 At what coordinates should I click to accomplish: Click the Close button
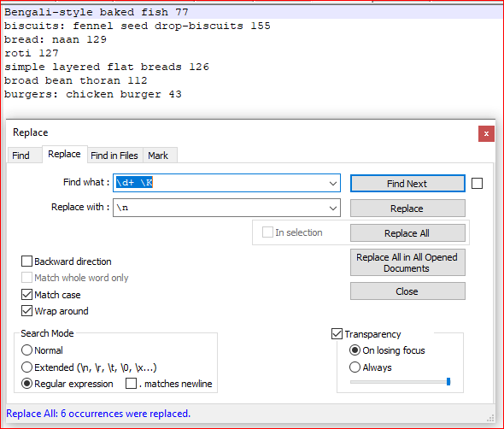tap(407, 291)
